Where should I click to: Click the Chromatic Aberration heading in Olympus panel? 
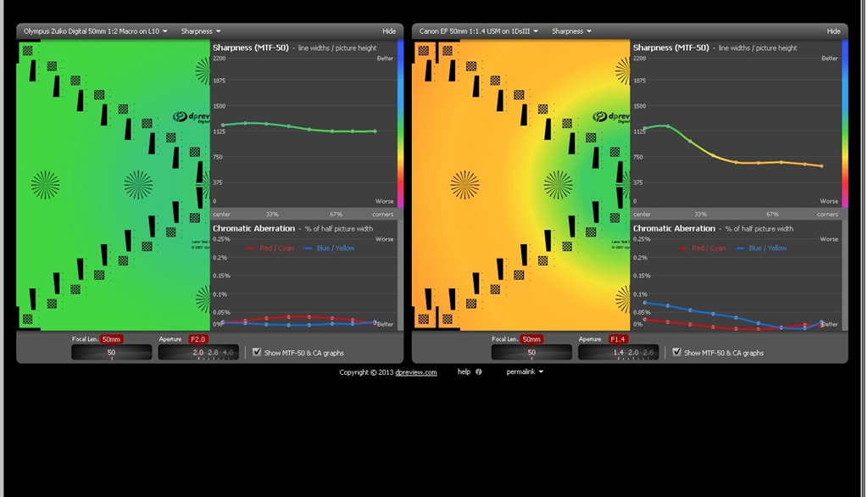coord(253,228)
